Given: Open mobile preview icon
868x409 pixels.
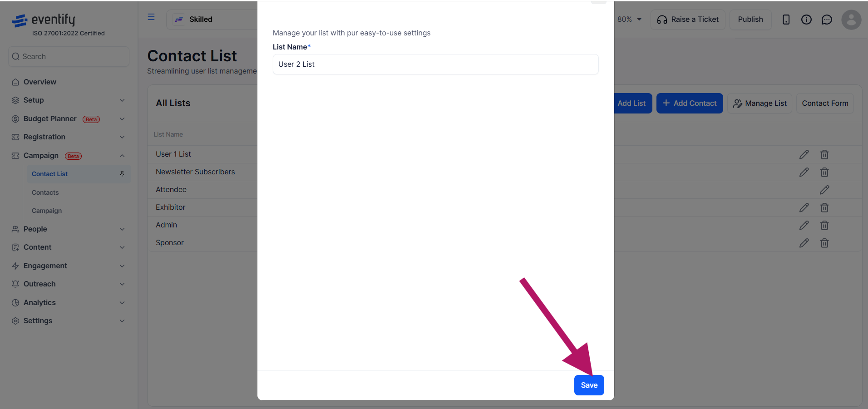Looking at the screenshot, I should [786, 20].
